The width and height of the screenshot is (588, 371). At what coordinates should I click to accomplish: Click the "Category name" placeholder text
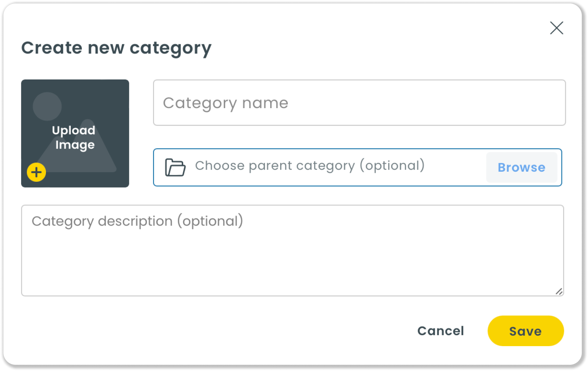226,103
